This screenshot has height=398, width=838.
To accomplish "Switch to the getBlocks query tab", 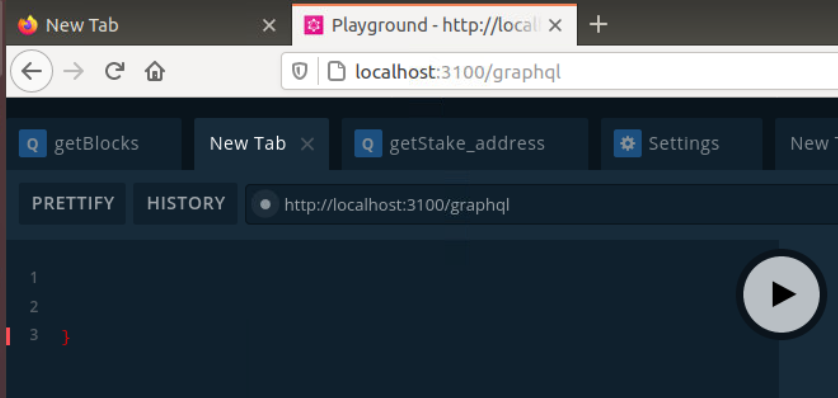I will pyautogui.click(x=94, y=144).
